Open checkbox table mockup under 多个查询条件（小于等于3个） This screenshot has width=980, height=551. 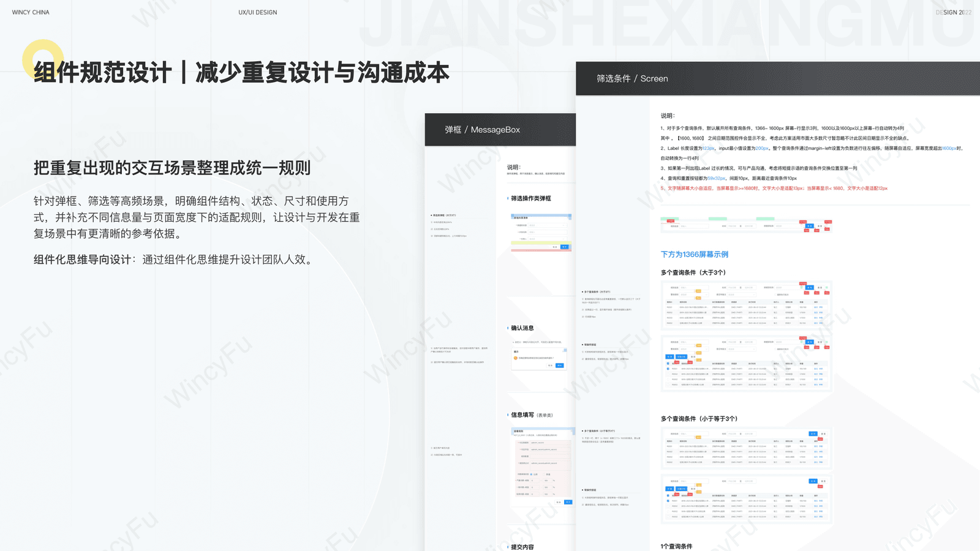point(746,499)
